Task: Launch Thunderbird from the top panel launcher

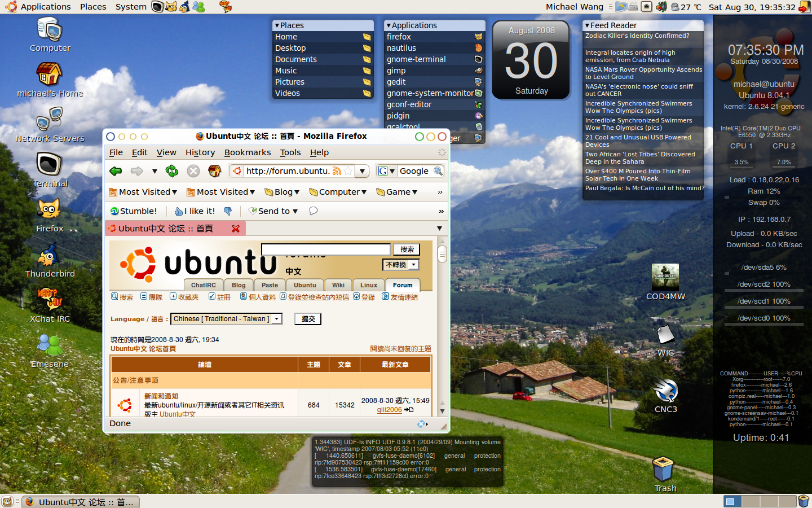Action: click(184, 7)
